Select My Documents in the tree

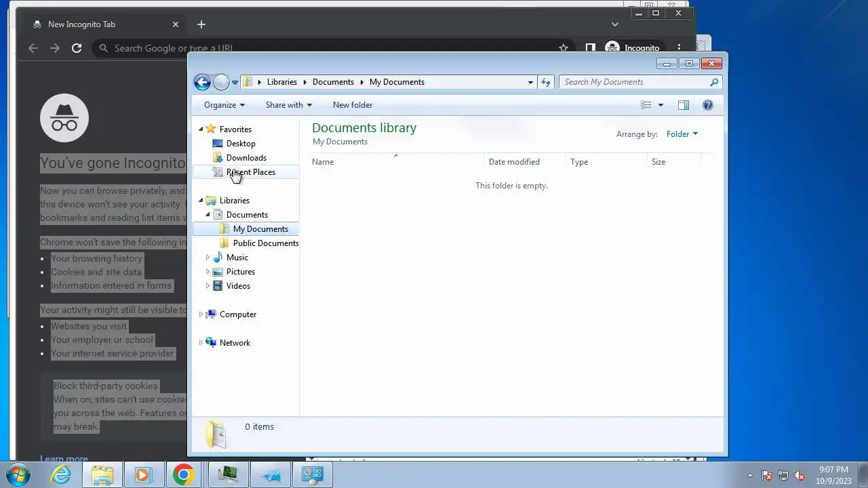pos(260,229)
